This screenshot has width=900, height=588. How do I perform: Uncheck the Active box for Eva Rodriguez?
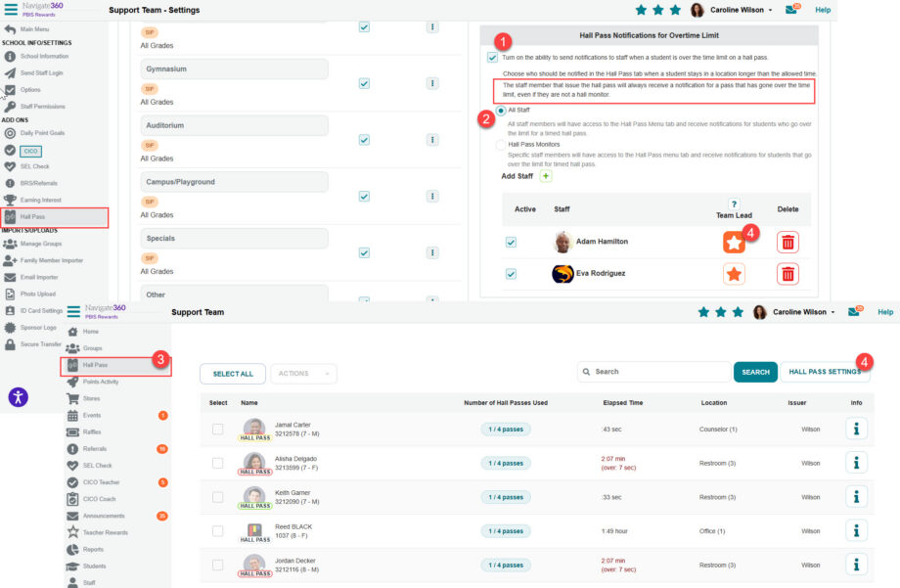[x=511, y=274]
